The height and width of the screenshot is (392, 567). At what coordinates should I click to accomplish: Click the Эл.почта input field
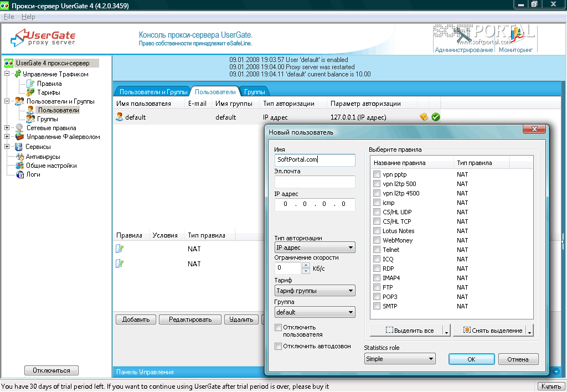pyautogui.click(x=315, y=182)
